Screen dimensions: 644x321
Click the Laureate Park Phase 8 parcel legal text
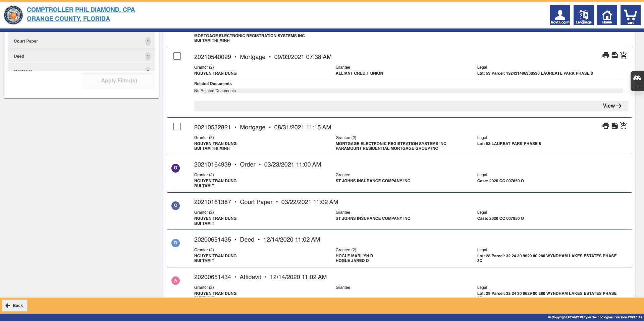[535, 73]
